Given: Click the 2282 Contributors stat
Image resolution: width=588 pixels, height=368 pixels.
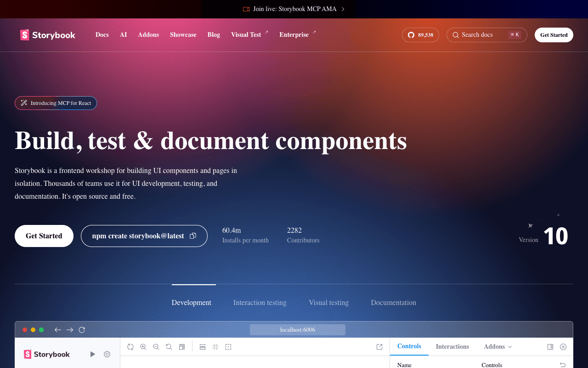Looking at the screenshot, I should 303,235.
